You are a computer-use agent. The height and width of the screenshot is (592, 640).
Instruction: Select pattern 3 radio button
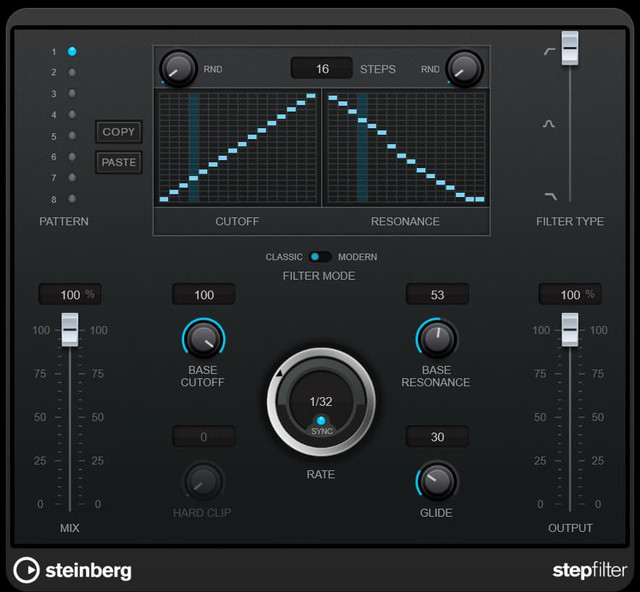coord(72,93)
